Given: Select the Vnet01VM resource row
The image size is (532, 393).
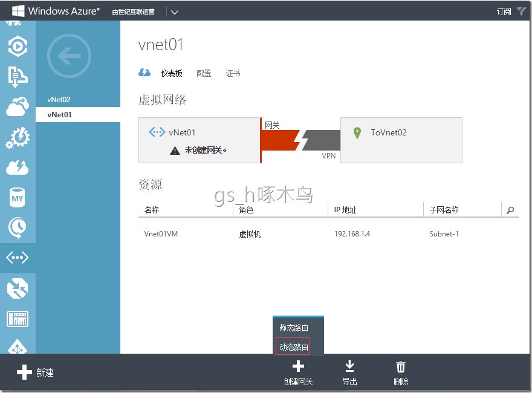Looking at the screenshot, I should (x=328, y=234).
